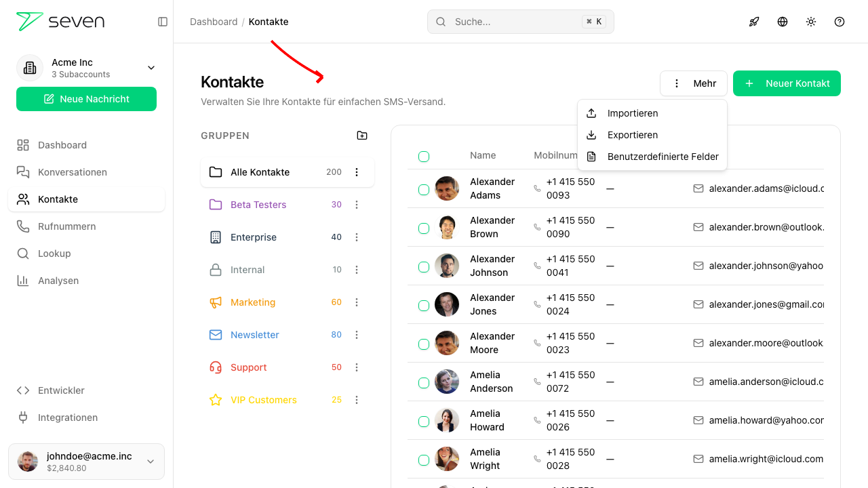Open the Dashboard breadcrumb link

[214, 22]
